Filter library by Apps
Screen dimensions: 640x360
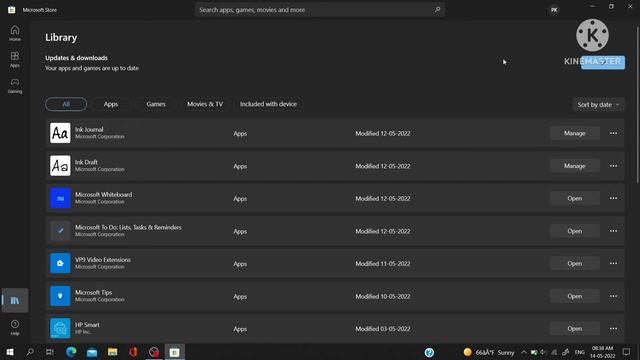pos(111,104)
